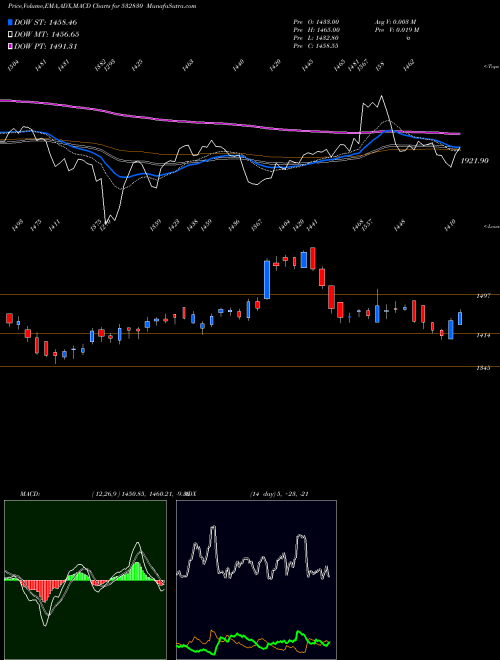This screenshot has height=660, width=500.
Task: Click the 1921.90 value beside the EMA chart
Action: [x=475, y=161]
